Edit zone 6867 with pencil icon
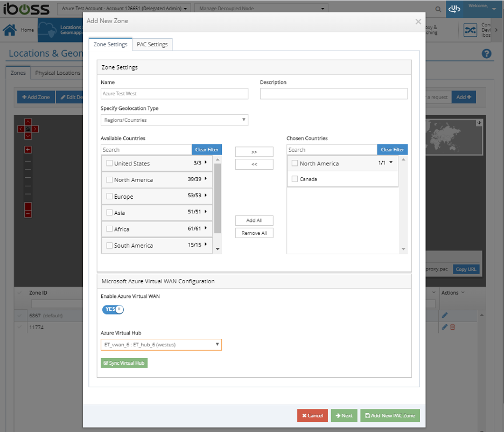Viewport: 504px width, 432px height. tap(445, 315)
